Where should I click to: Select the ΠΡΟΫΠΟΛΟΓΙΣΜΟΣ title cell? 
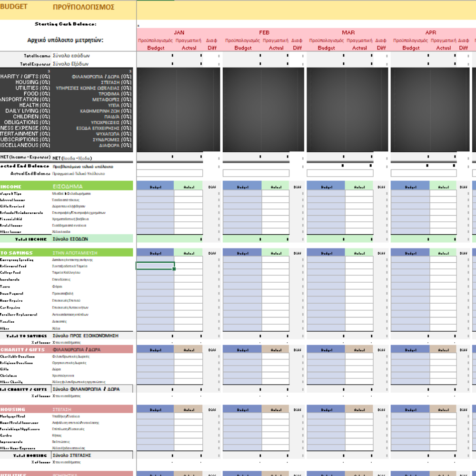pyautogui.click(x=83, y=7)
